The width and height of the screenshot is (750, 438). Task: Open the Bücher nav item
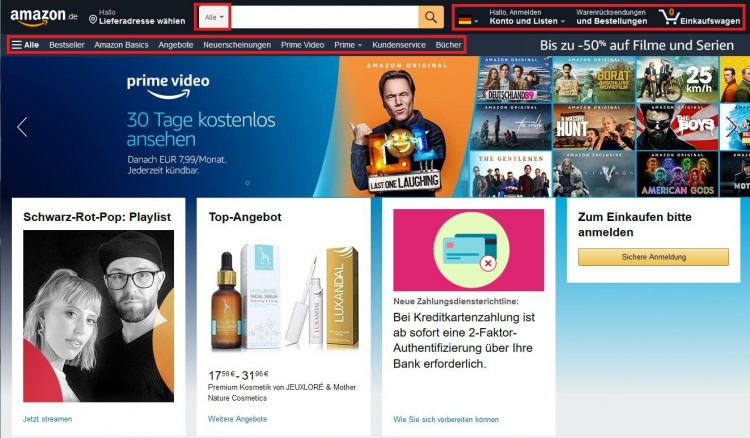448,45
